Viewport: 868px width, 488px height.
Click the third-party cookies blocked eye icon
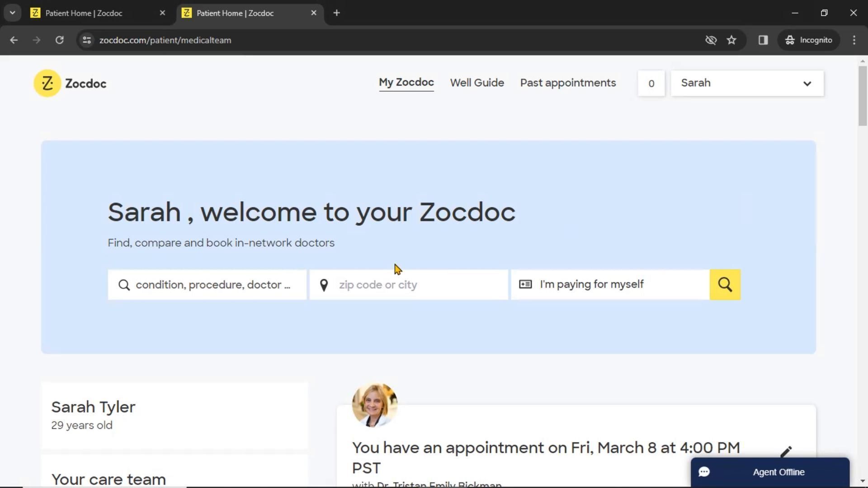711,40
